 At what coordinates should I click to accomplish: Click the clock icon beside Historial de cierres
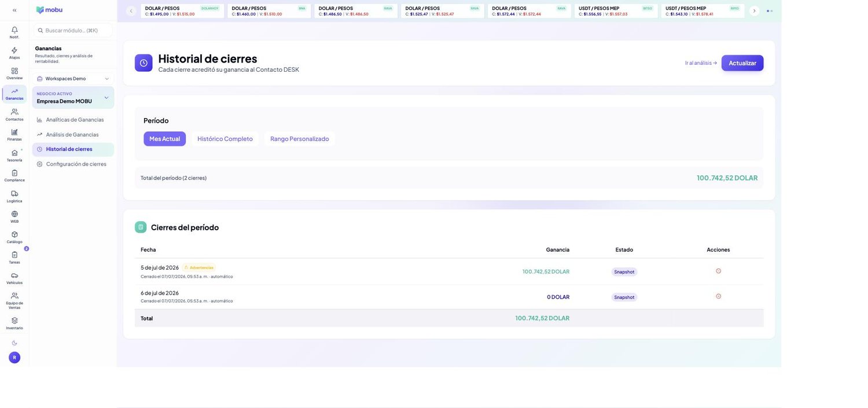[x=144, y=63]
